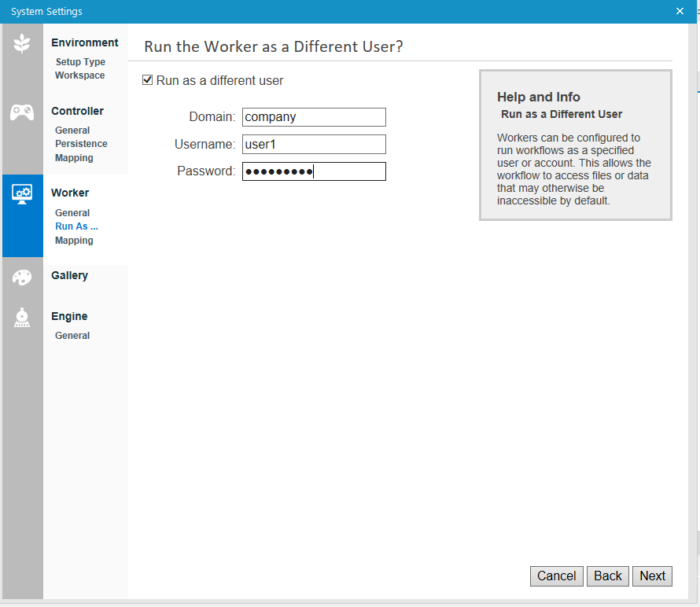Go to Setup Type under Environment

click(x=80, y=61)
